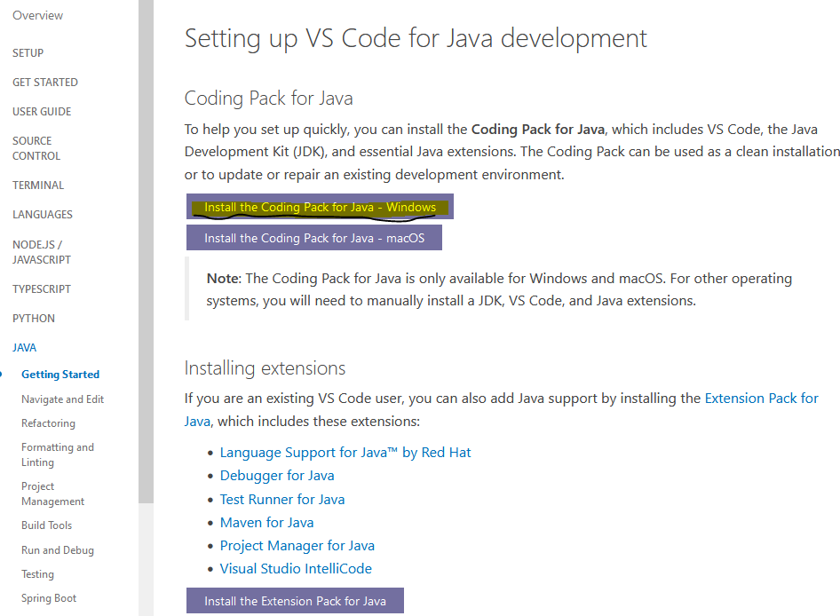The height and width of the screenshot is (616, 840).
Task: Open the Debugger for Java link
Action: click(277, 476)
